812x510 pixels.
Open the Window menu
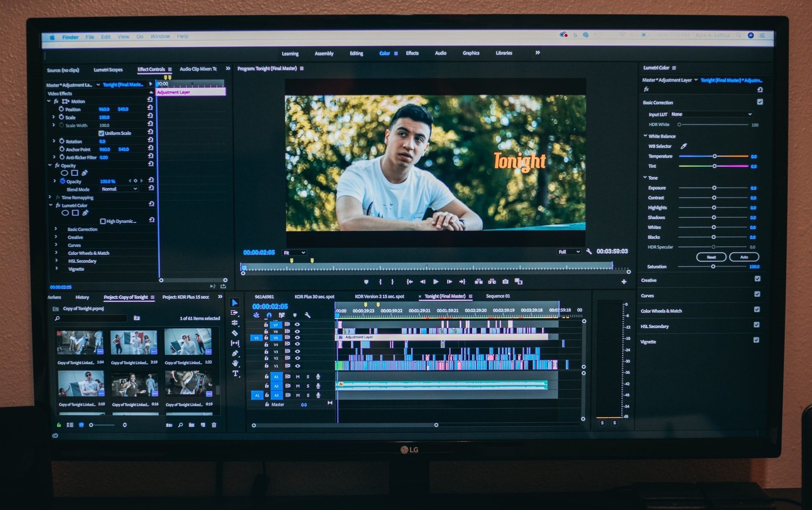coord(160,36)
